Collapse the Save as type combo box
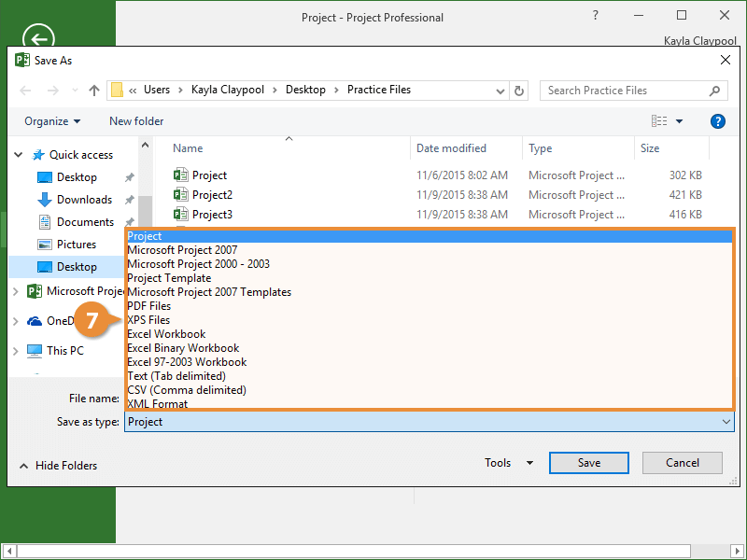Screen dimensions: 747x560 tap(726, 422)
